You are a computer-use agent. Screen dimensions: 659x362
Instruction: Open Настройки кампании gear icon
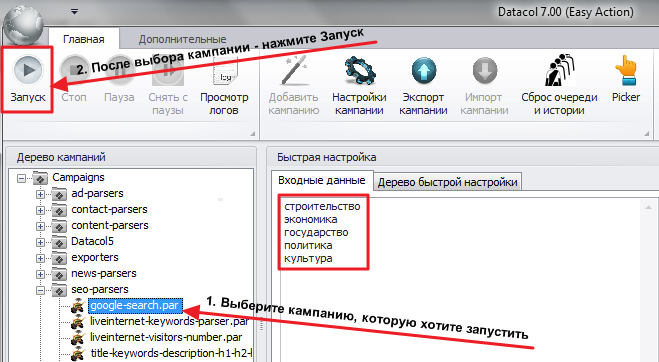point(359,71)
